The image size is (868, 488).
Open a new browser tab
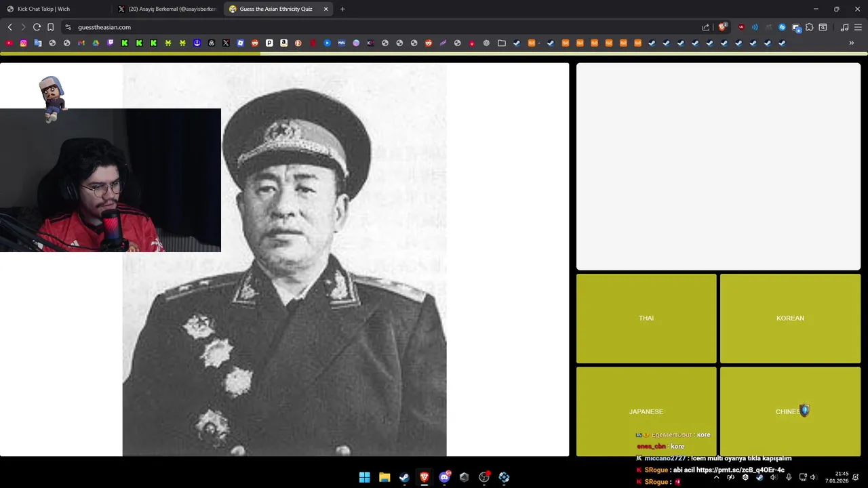click(x=342, y=9)
